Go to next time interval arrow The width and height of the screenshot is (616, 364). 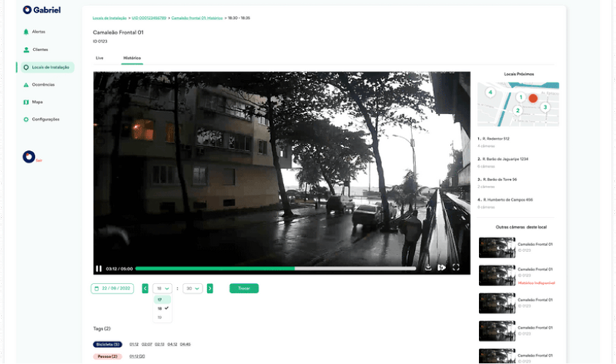click(x=210, y=289)
